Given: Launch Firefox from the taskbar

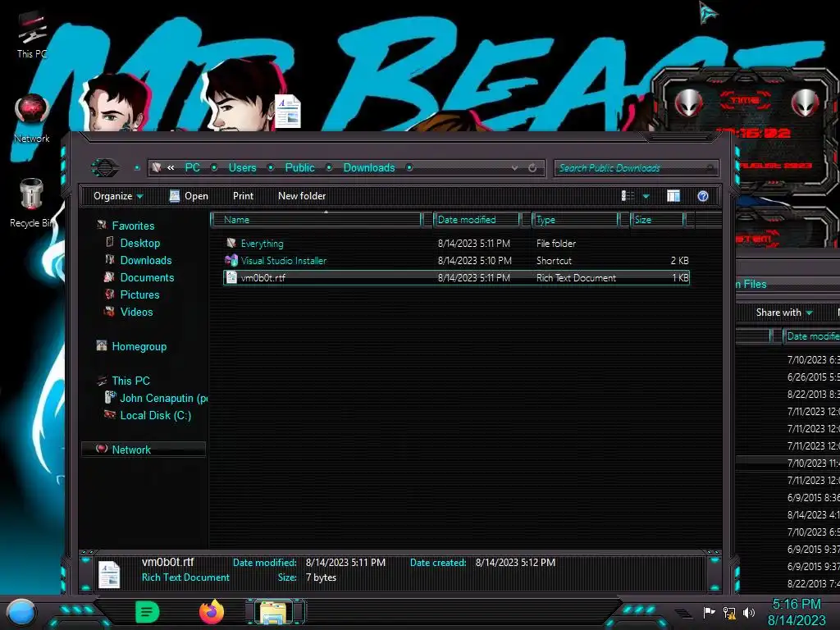Looking at the screenshot, I should coord(212,612).
